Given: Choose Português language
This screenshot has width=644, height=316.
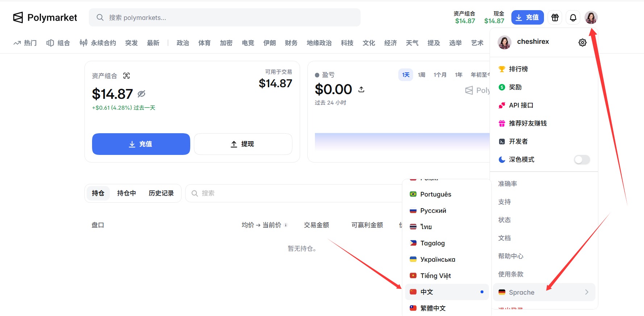Looking at the screenshot, I should tap(447, 194).
